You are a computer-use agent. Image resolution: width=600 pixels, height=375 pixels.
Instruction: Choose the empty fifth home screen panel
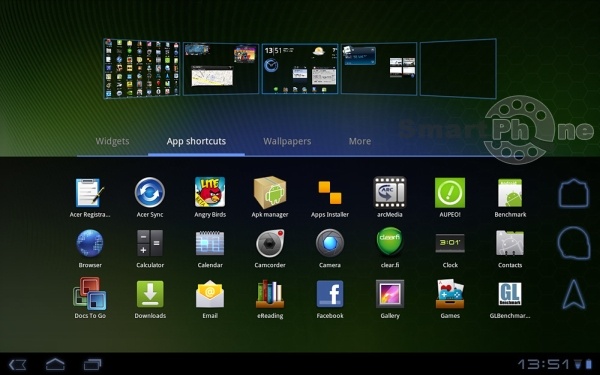pyautogui.click(x=458, y=69)
